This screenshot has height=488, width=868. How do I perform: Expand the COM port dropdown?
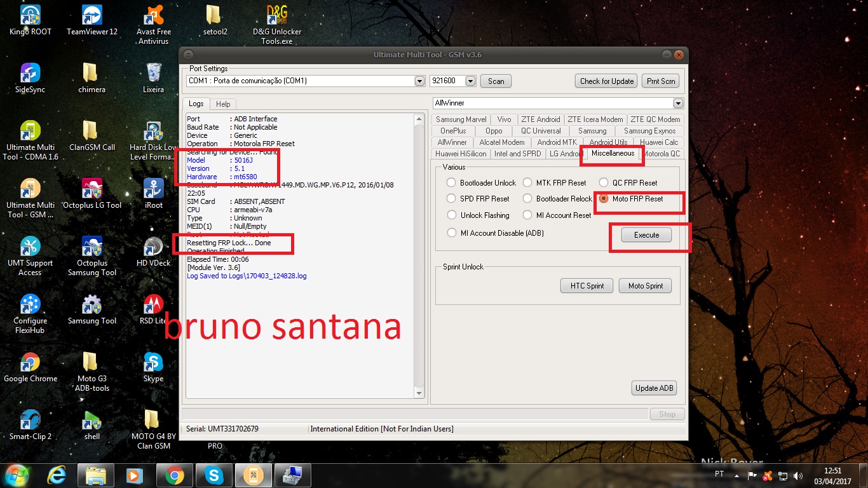click(419, 81)
